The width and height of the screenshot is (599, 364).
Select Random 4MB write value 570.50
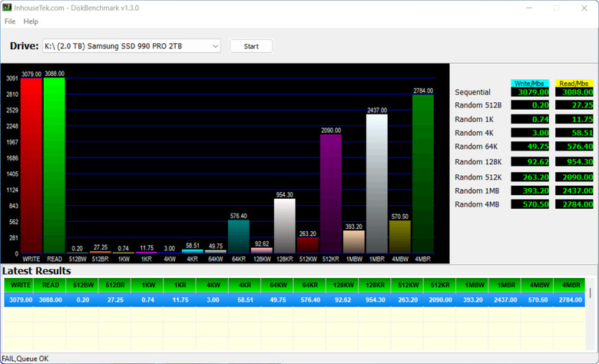tap(530, 204)
